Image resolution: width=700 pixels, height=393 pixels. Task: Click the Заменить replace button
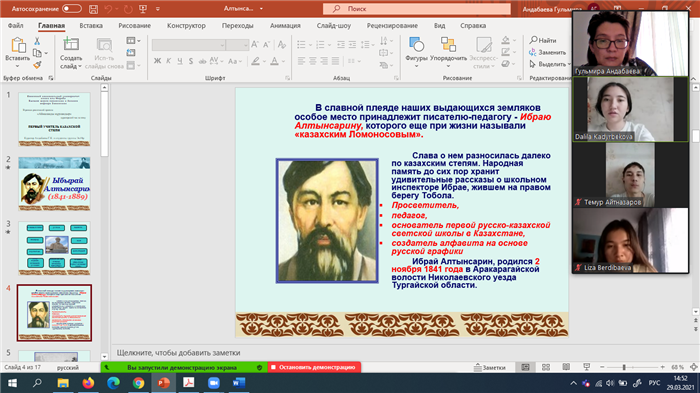tap(547, 52)
